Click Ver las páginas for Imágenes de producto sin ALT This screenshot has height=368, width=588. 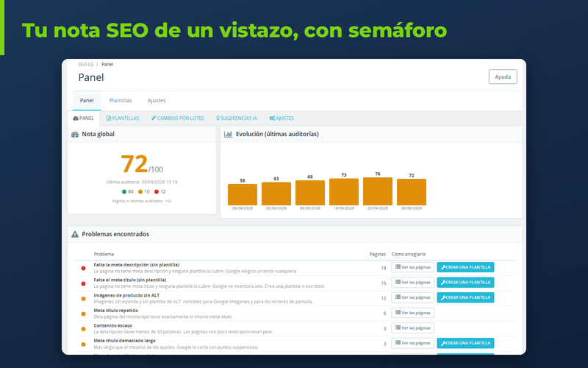413,297
